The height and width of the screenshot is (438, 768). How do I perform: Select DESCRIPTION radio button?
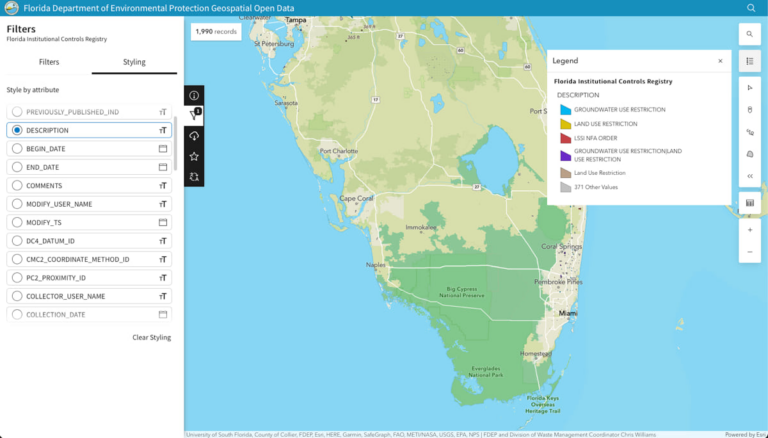(x=17, y=130)
